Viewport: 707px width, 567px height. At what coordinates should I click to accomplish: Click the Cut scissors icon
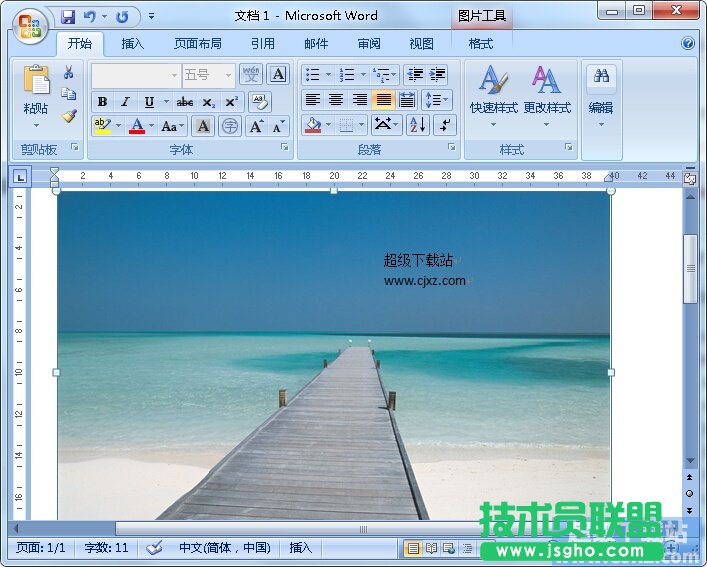pyautogui.click(x=69, y=73)
